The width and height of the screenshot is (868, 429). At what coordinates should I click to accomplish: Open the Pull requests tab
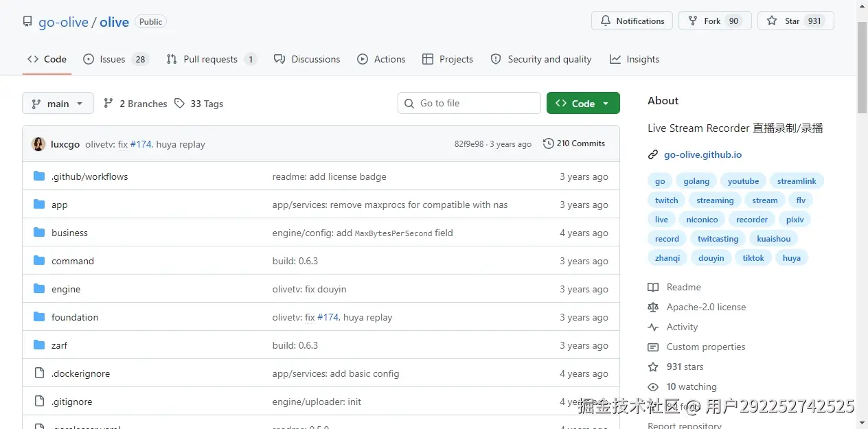pyautogui.click(x=212, y=59)
